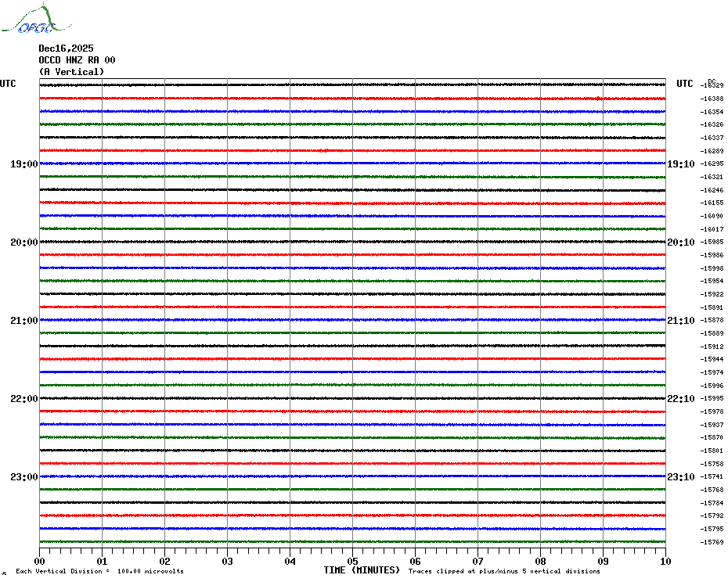This screenshot has height=582, width=728.
Task: Click the Each Vertical Division scale note
Action: pos(99,572)
